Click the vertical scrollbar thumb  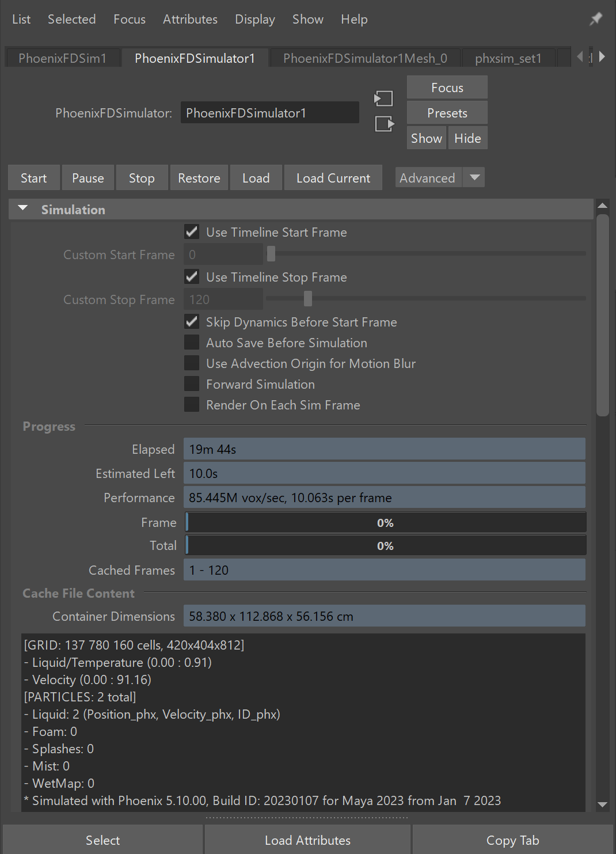click(603, 315)
